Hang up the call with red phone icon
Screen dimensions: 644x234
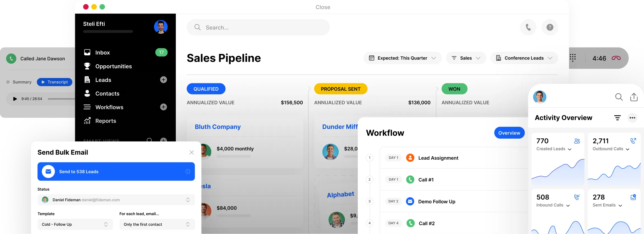[616, 58]
